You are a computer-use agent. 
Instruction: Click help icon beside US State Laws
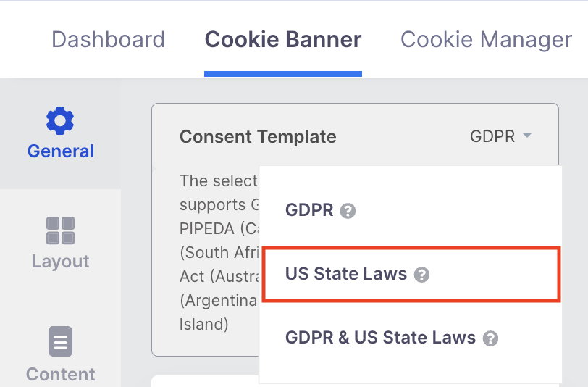(x=421, y=275)
